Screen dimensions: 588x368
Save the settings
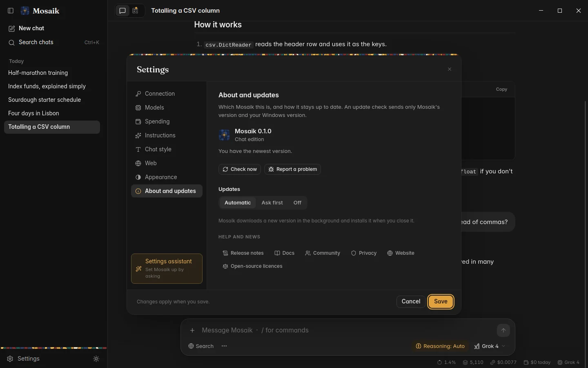coord(441,301)
